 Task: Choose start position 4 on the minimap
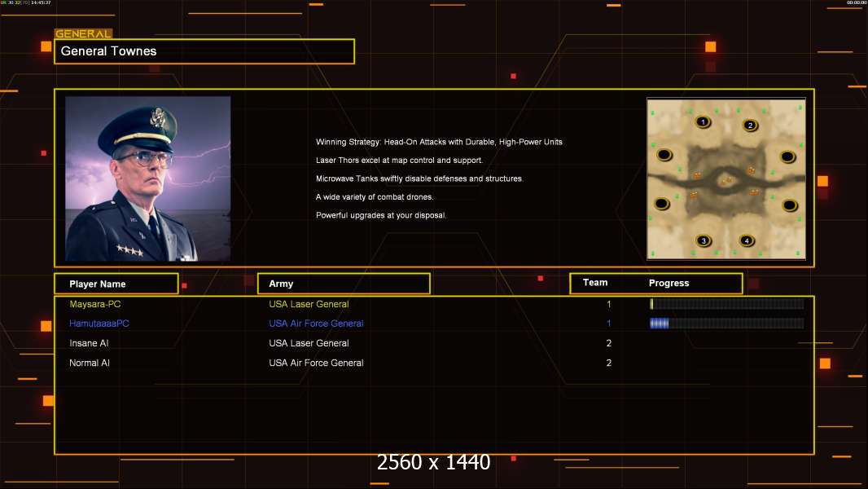point(746,240)
